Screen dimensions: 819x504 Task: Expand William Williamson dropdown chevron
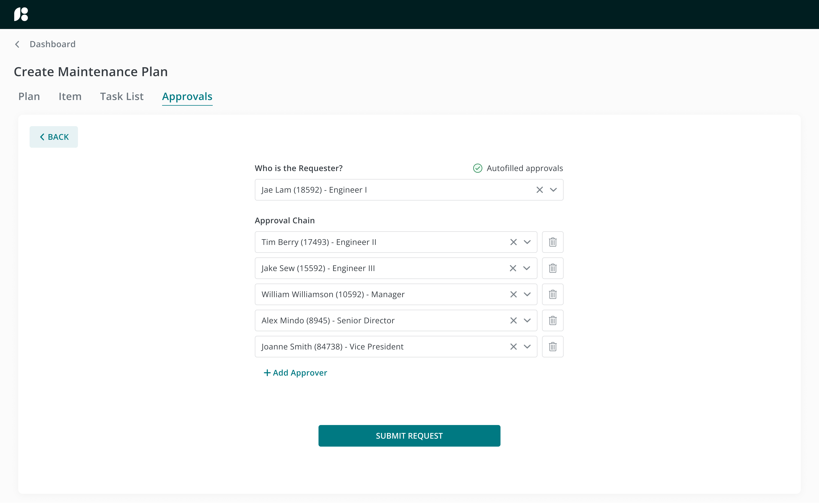[x=527, y=294]
